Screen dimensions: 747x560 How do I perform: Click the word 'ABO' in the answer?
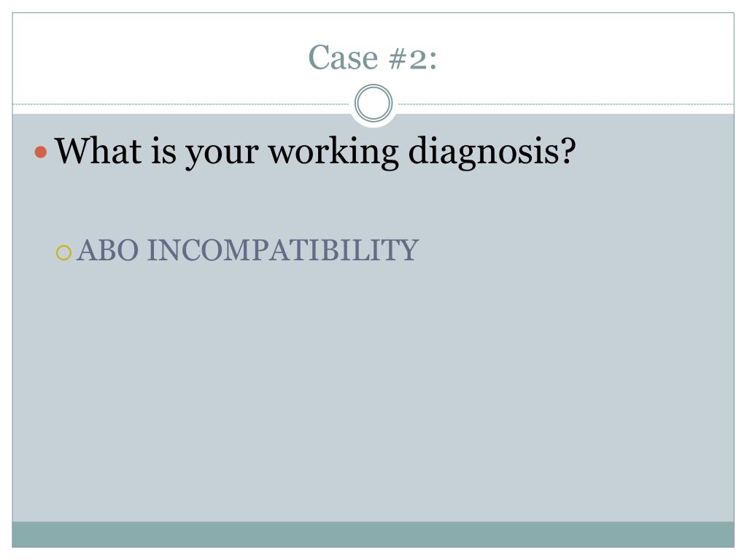click(x=108, y=251)
